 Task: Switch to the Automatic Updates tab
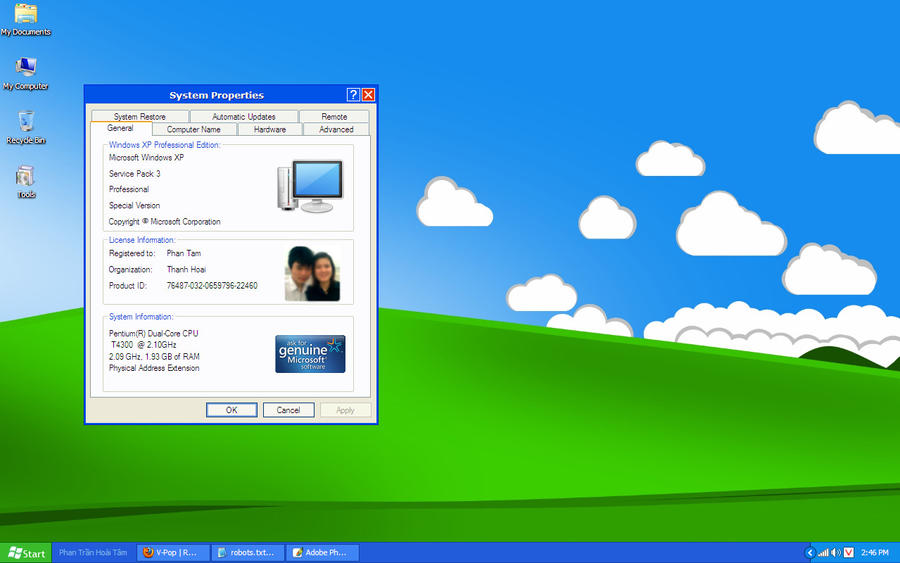tap(244, 117)
